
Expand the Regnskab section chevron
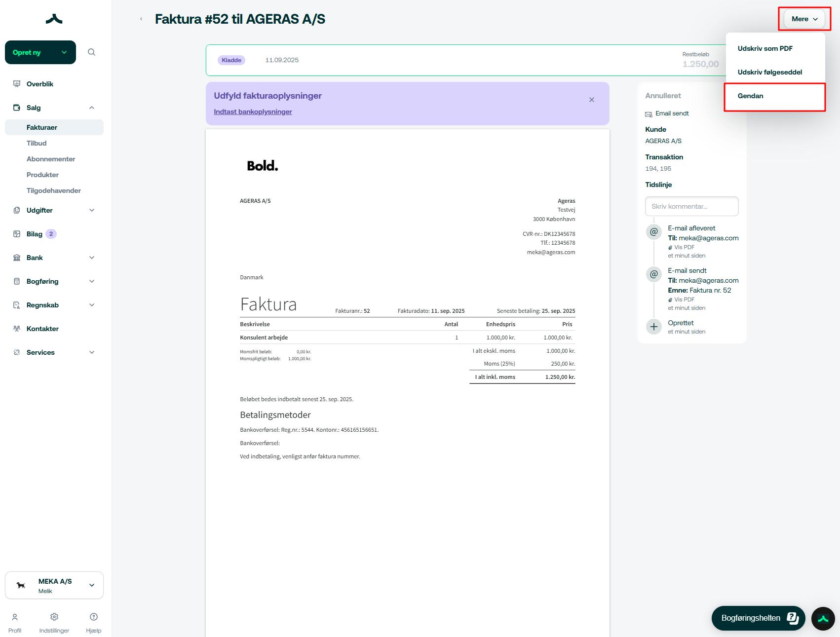[x=92, y=305]
